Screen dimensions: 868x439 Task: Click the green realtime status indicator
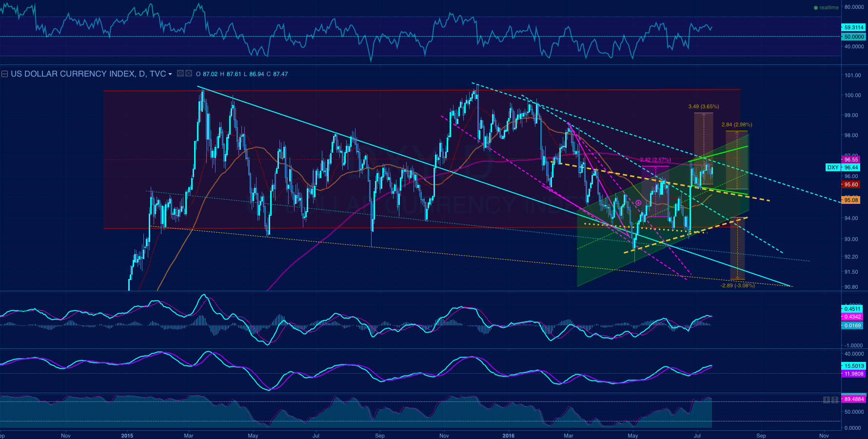(x=826, y=7)
